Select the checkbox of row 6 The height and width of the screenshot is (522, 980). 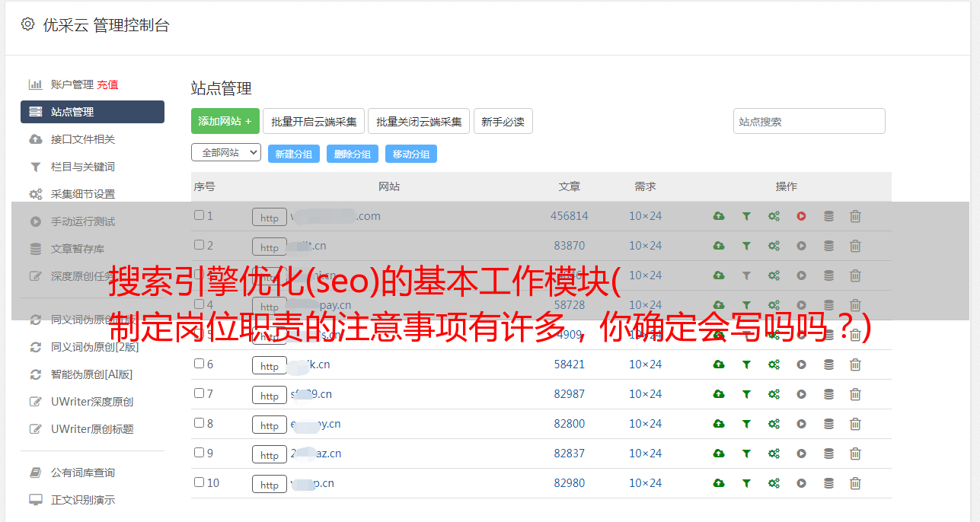pyautogui.click(x=199, y=364)
